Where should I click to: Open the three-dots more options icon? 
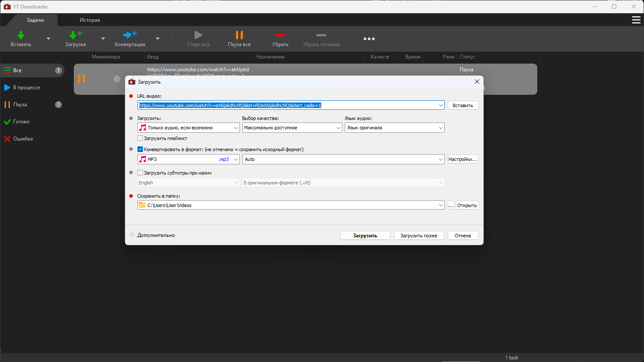click(369, 39)
